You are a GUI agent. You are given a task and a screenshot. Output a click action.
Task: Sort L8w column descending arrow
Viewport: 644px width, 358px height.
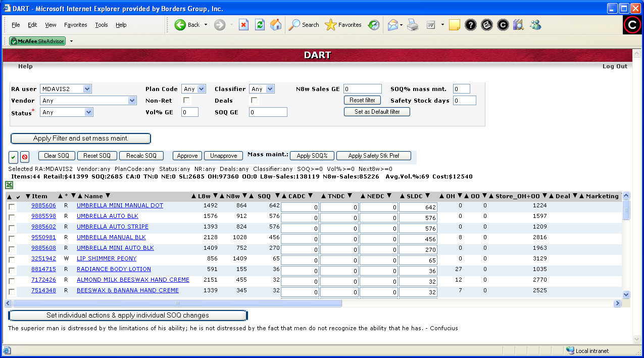coord(216,196)
